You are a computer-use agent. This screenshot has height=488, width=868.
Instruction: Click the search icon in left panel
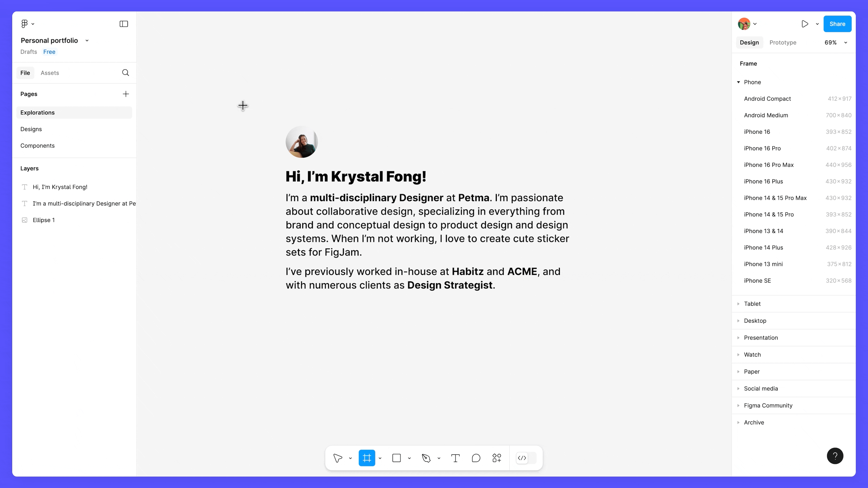pyautogui.click(x=125, y=73)
